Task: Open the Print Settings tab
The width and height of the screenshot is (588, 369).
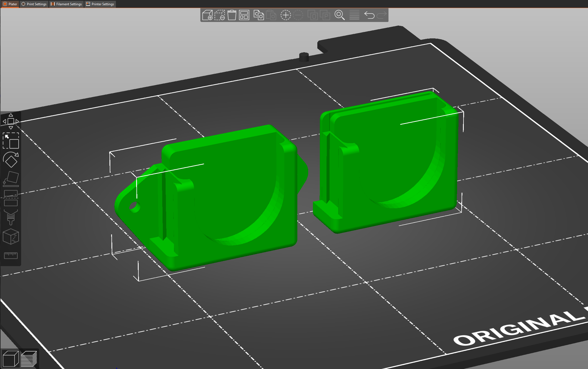Action: [34, 4]
